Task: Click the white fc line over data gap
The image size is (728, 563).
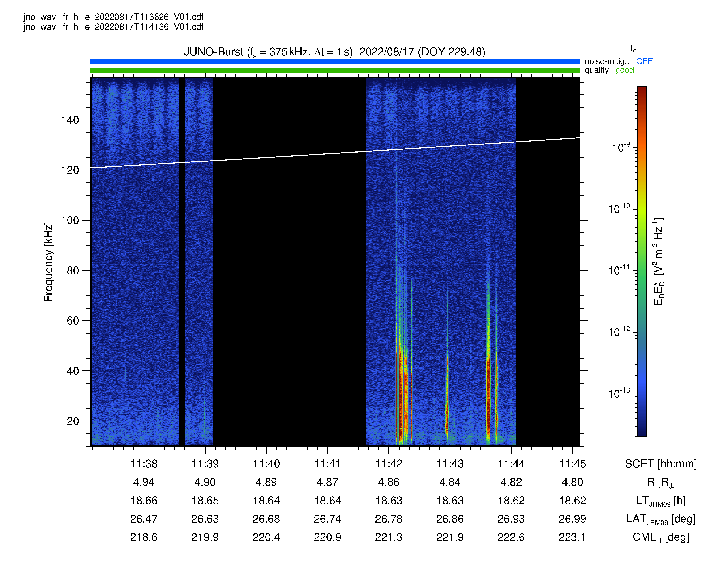Action: tap(289, 156)
